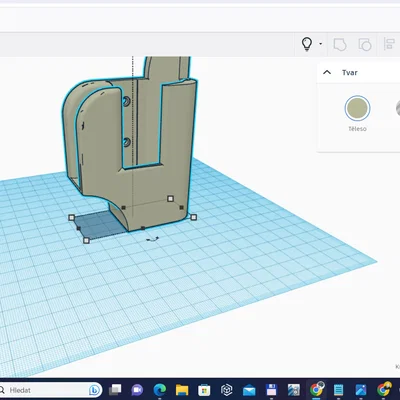Click the Ungroup shapes toolbar icon
The height and width of the screenshot is (400, 400).
pyautogui.click(x=365, y=44)
